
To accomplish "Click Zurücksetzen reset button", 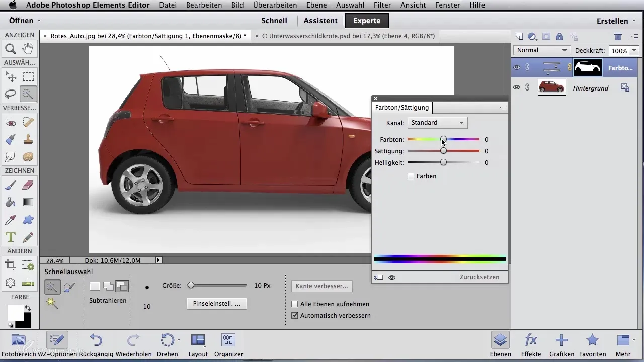I will 479,277.
